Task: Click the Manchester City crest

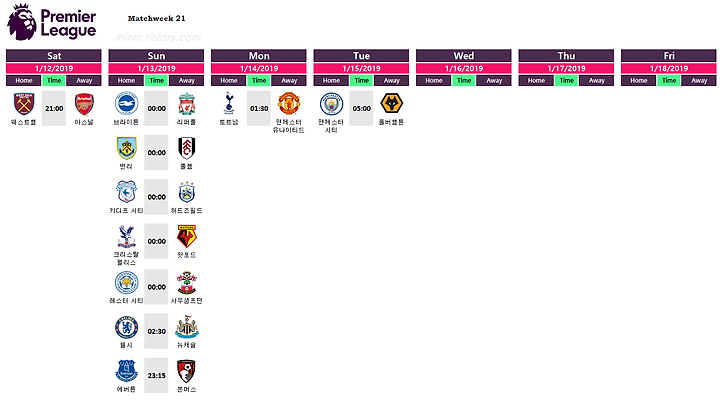Action: [x=331, y=104]
